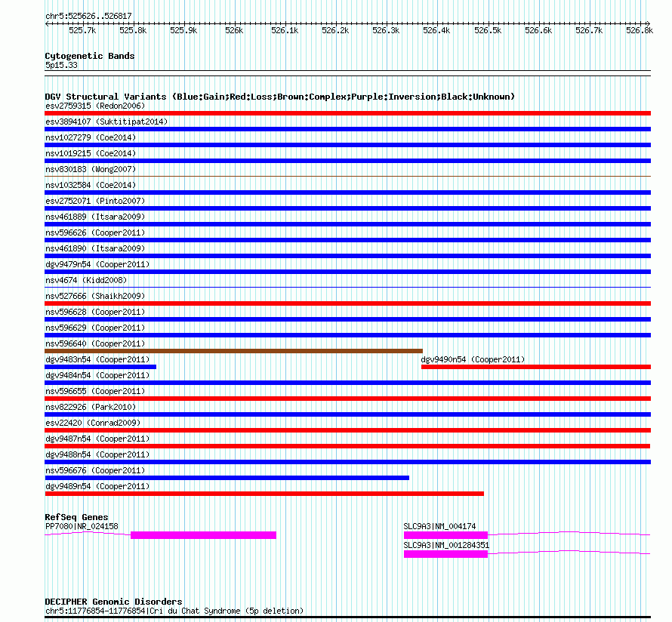Image resolution: width=672 pixels, height=622 pixels.
Task: Click the dgv9490n54 (Cooper2011) red bar
Action: (536, 367)
